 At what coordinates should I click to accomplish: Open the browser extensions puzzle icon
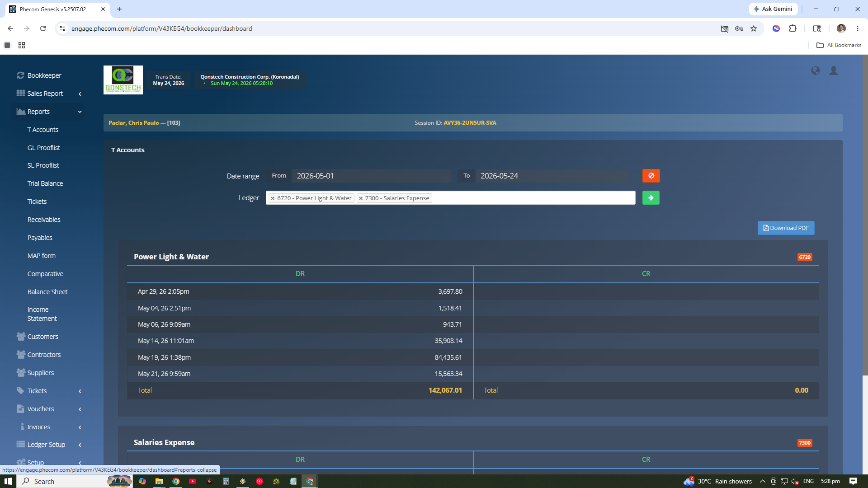(793, 28)
